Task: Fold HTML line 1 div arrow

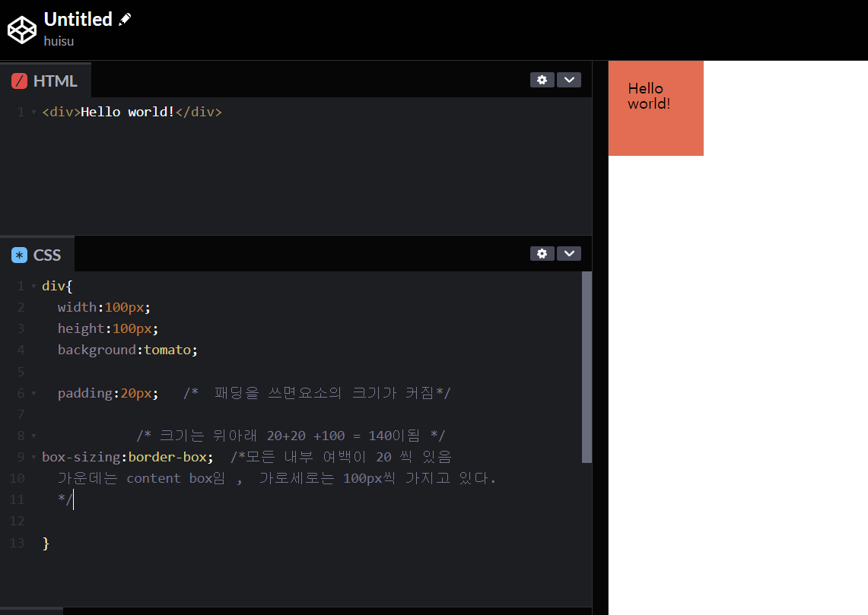Action: [33, 113]
